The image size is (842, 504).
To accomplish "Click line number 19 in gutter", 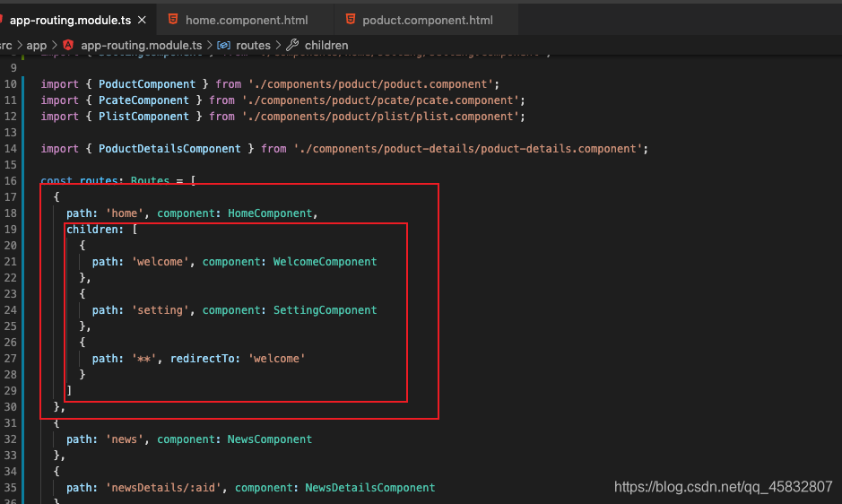I will pos(10,230).
